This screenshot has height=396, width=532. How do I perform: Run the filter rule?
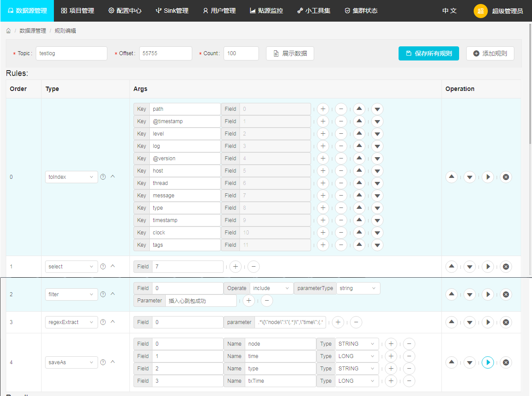pyautogui.click(x=488, y=294)
